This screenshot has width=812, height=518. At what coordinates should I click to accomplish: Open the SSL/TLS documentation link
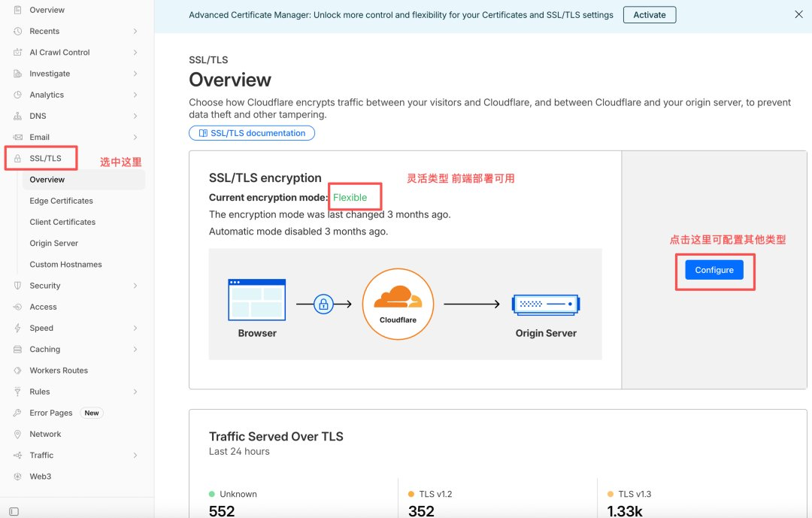point(252,133)
